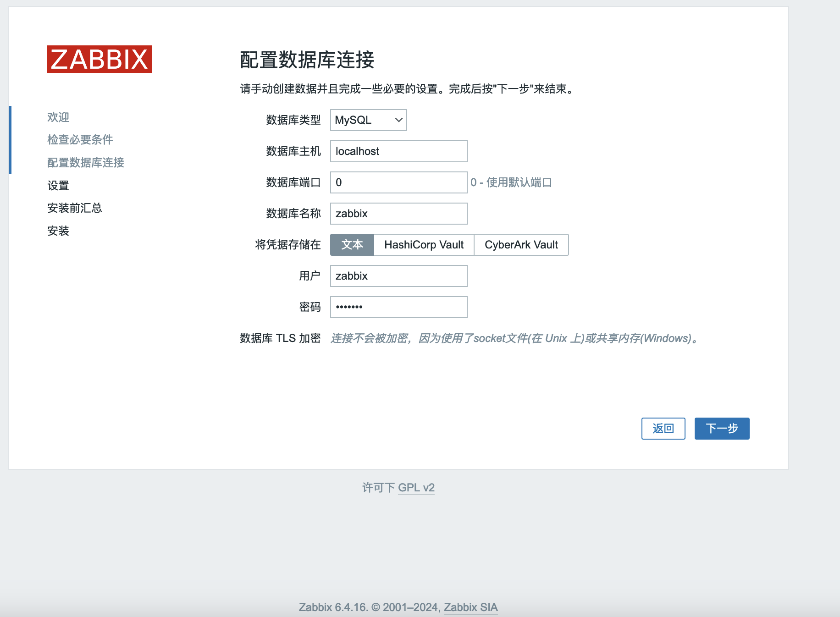Click the 下一步 next step button
Viewport: 840px width, 617px height.
click(x=722, y=429)
